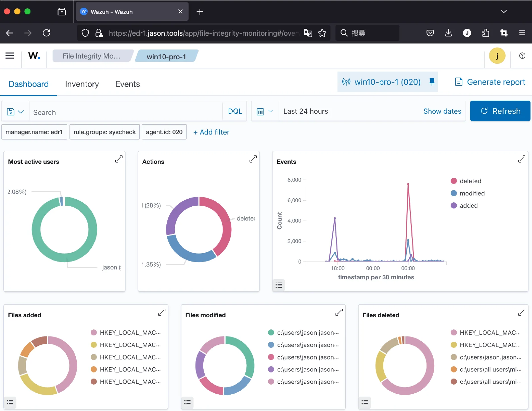Reload the page in the browser

47,33
